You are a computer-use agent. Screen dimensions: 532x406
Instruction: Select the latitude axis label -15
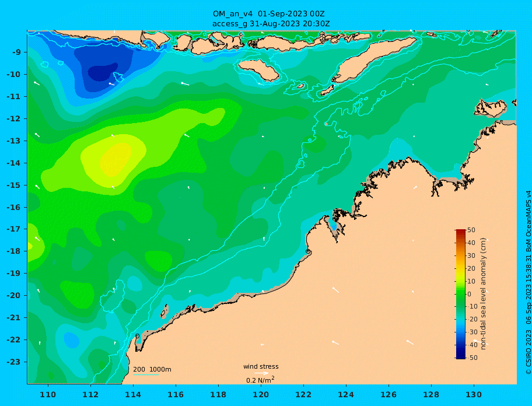pos(14,185)
